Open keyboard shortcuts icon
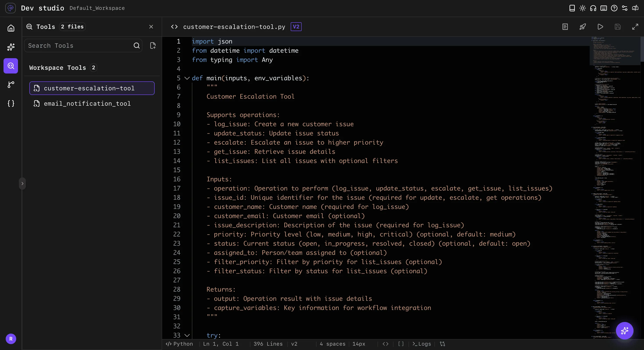Screen dimensions: 644x350 pos(603,8)
